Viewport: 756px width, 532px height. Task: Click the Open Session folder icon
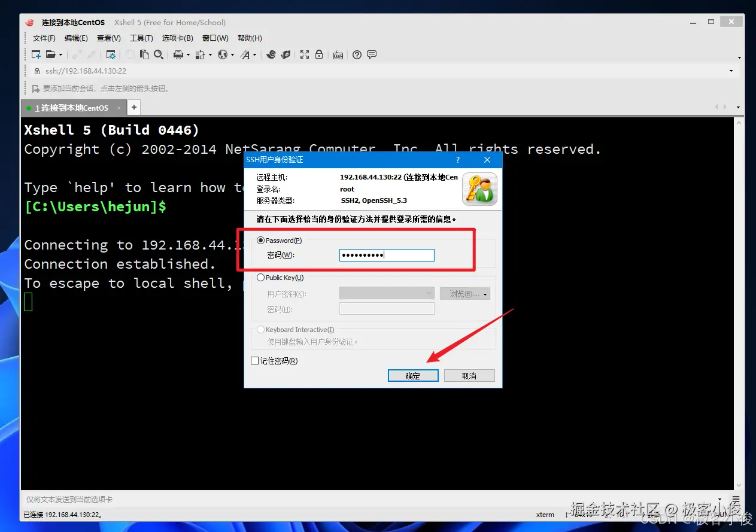tap(51, 54)
